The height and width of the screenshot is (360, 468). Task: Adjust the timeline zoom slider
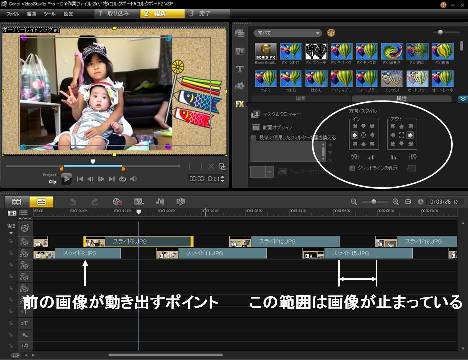[x=374, y=202]
